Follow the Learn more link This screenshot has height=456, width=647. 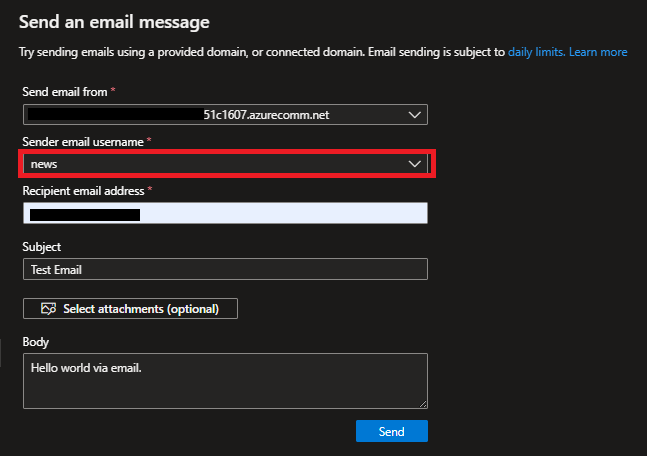598,52
